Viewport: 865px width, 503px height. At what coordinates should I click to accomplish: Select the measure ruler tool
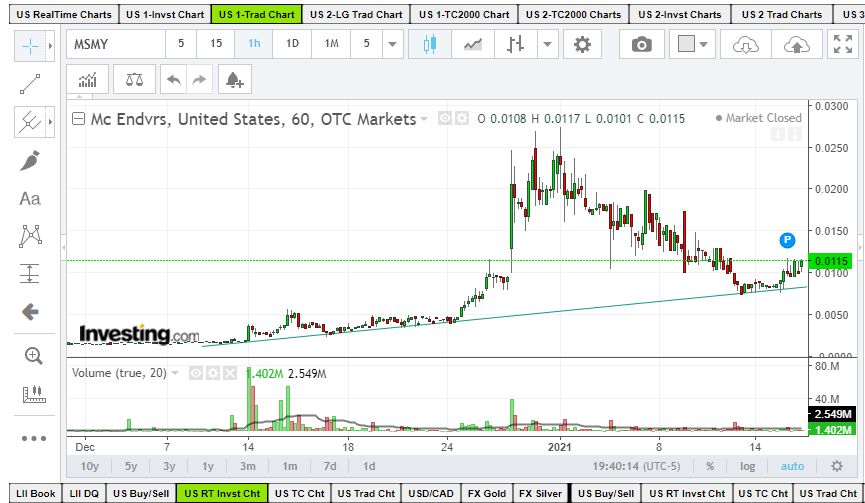(34, 394)
